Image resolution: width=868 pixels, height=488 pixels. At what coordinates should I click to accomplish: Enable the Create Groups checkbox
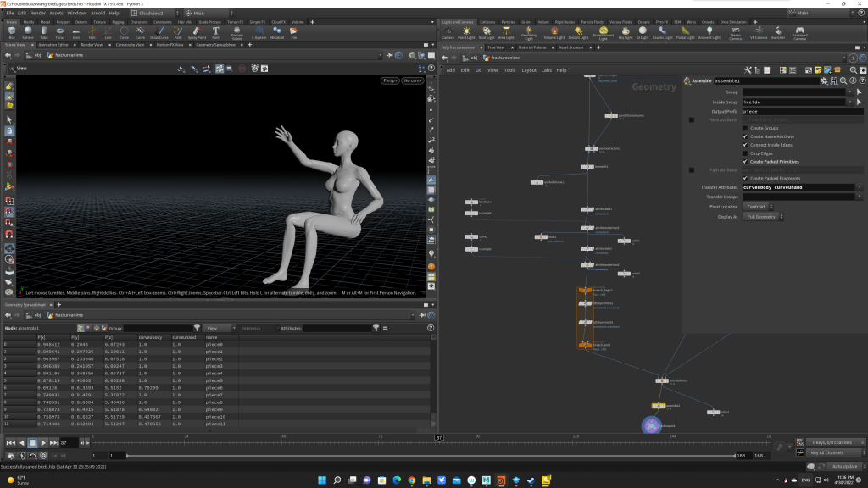coord(745,128)
